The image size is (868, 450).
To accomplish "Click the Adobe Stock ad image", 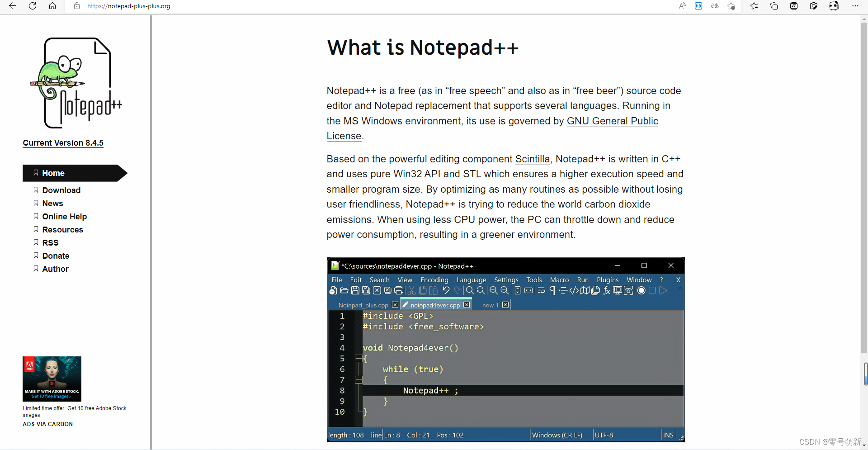I will pos(52,379).
